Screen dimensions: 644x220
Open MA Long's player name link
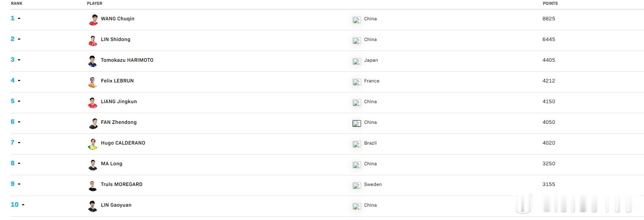click(111, 163)
